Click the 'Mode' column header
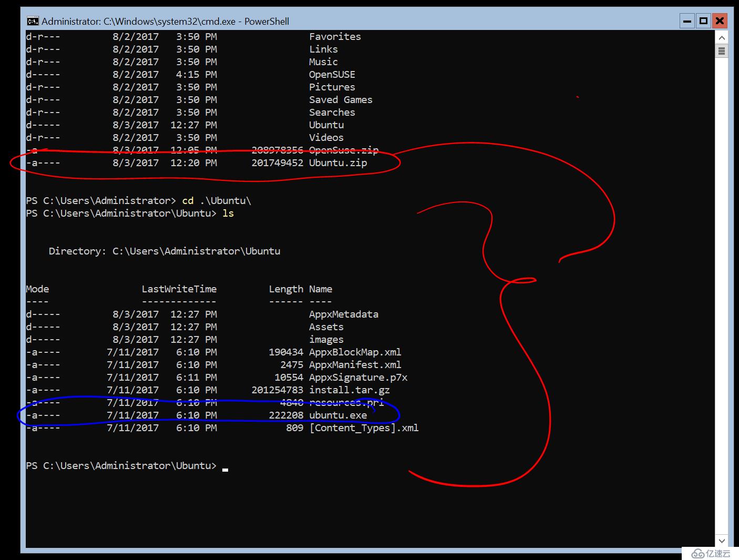 (x=37, y=289)
